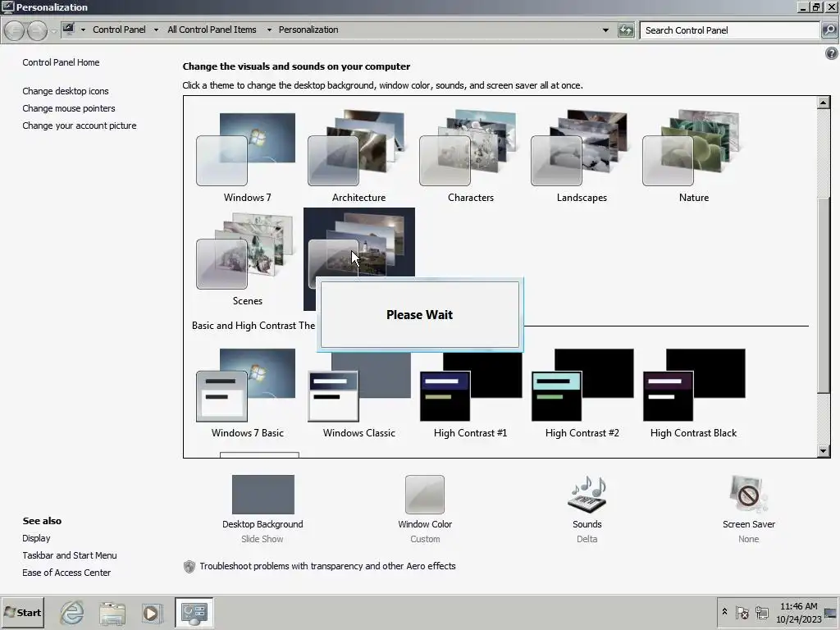Select the Windows 7 Basic theme

click(247, 392)
